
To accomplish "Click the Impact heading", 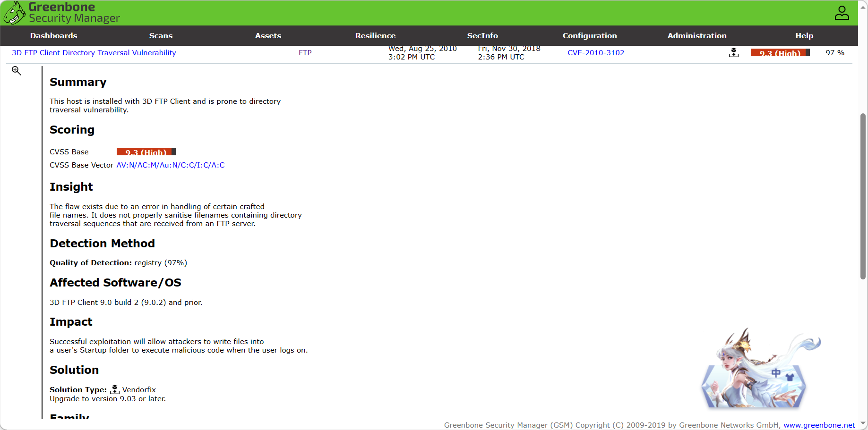I will click(71, 322).
